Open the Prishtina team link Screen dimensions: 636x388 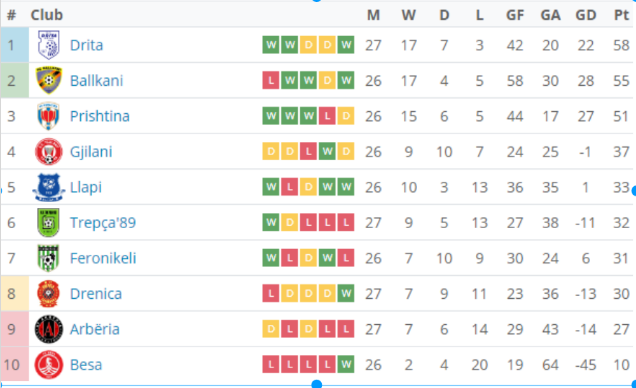click(100, 116)
